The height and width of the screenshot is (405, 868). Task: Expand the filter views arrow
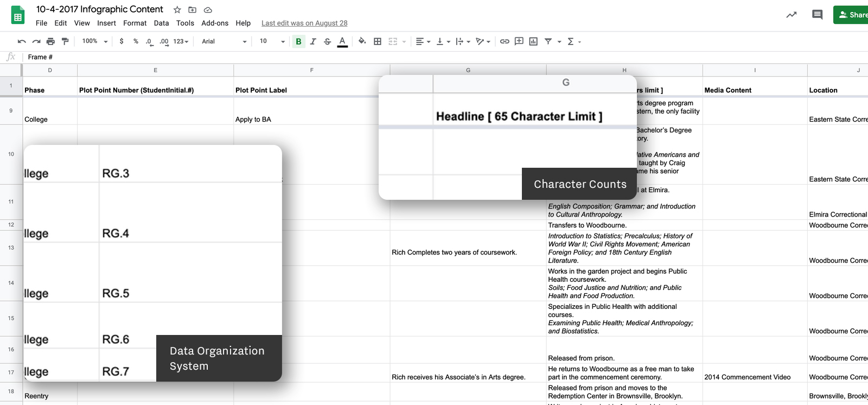(559, 41)
